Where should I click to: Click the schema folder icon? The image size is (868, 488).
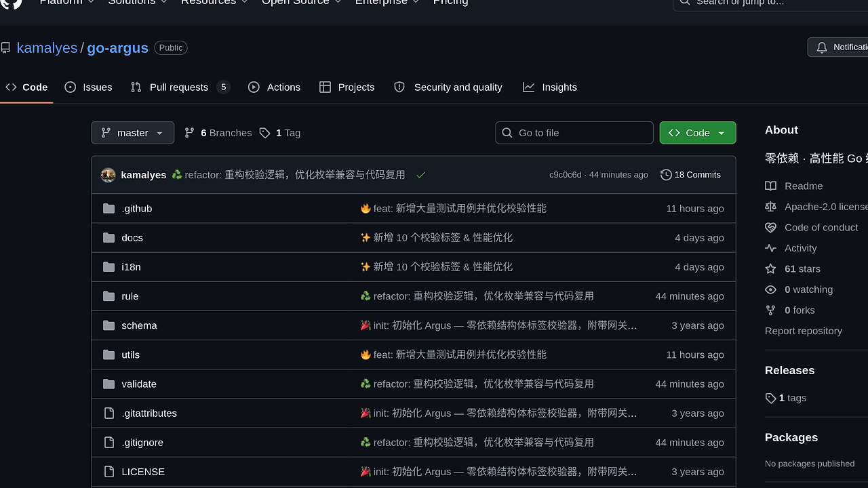(108, 325)
